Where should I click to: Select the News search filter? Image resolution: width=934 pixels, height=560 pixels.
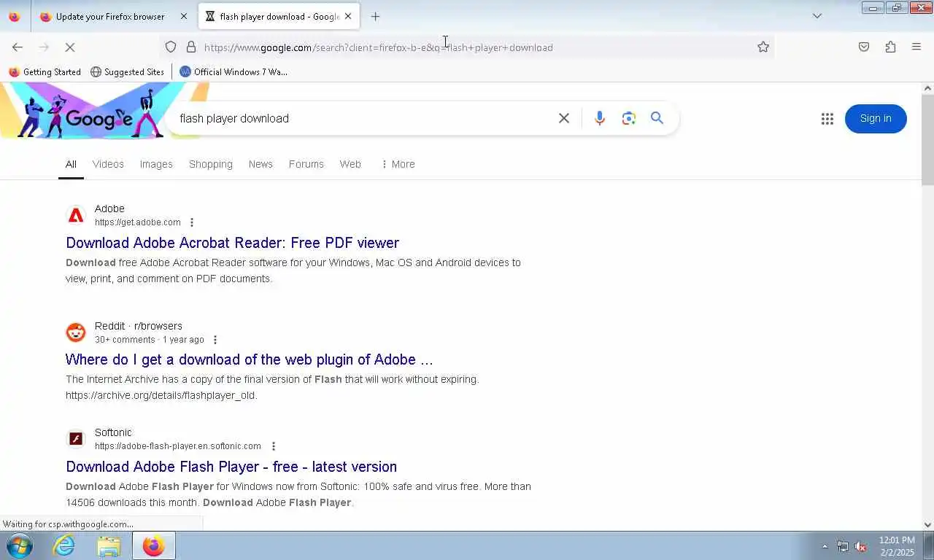[260, 164]
